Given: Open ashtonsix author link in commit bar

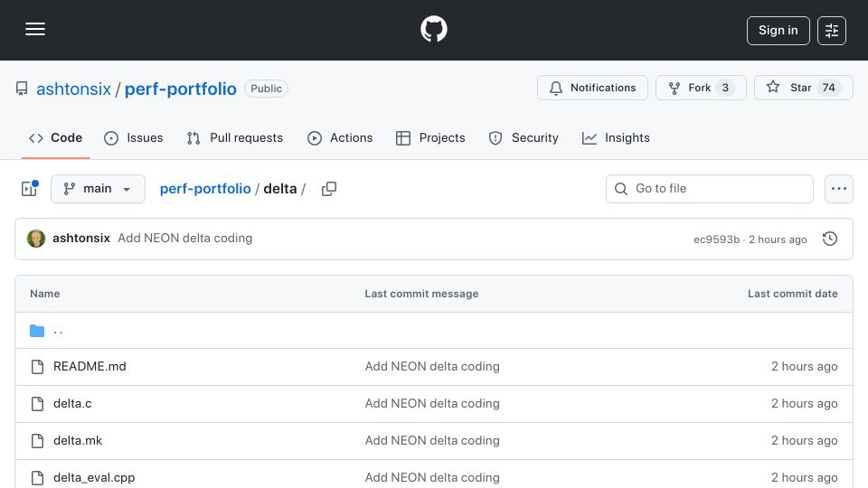Looking at the screenshot, I should point(81,238).
